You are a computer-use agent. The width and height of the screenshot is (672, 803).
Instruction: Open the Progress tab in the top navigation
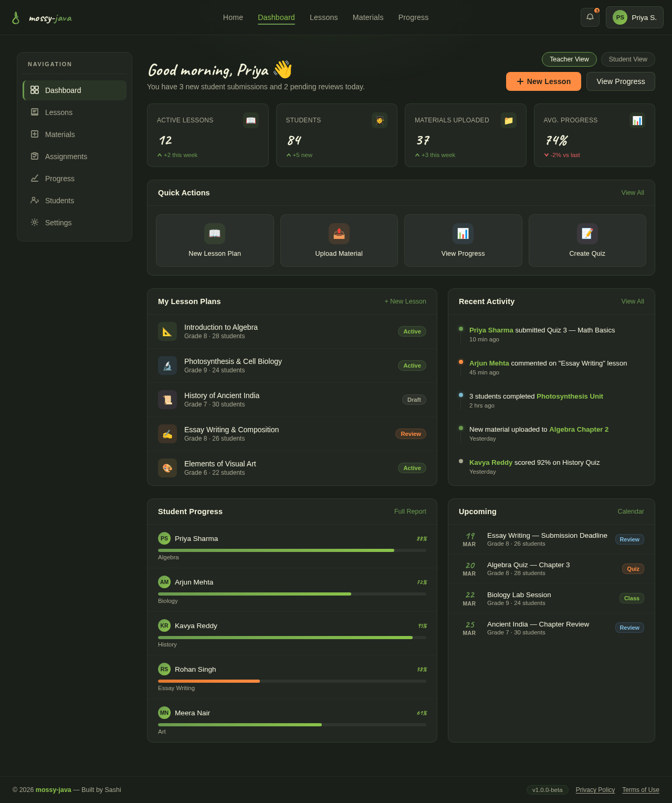click(x=413, y=17)
